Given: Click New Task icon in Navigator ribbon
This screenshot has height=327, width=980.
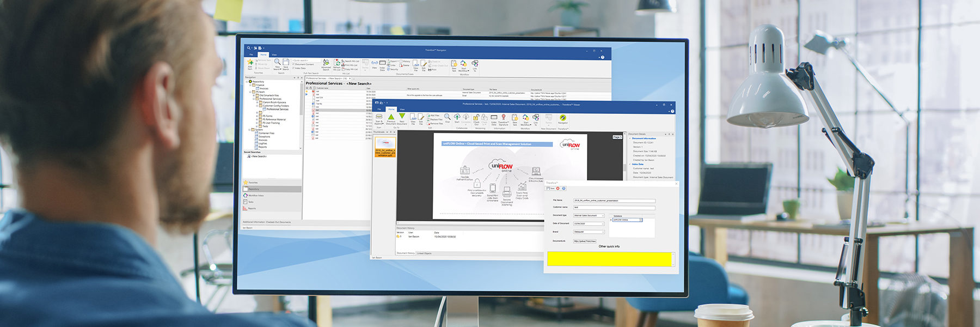Looking at the screenshot, I should pos(454,63).
